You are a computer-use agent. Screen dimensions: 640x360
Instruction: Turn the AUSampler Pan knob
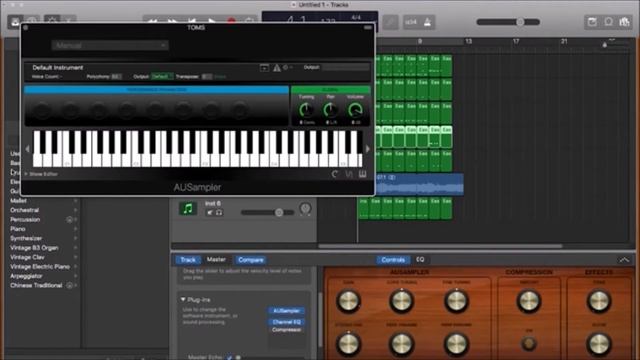(330, 109)
